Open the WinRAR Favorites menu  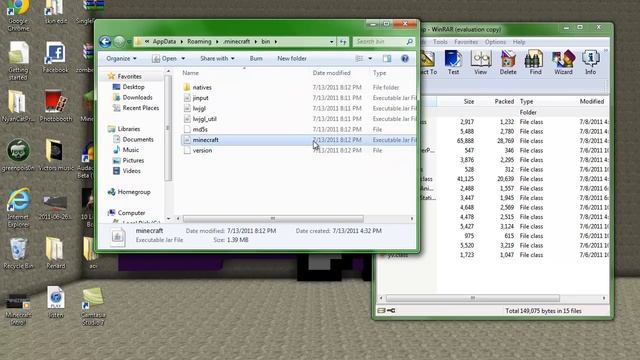click(x=466, y=42)
